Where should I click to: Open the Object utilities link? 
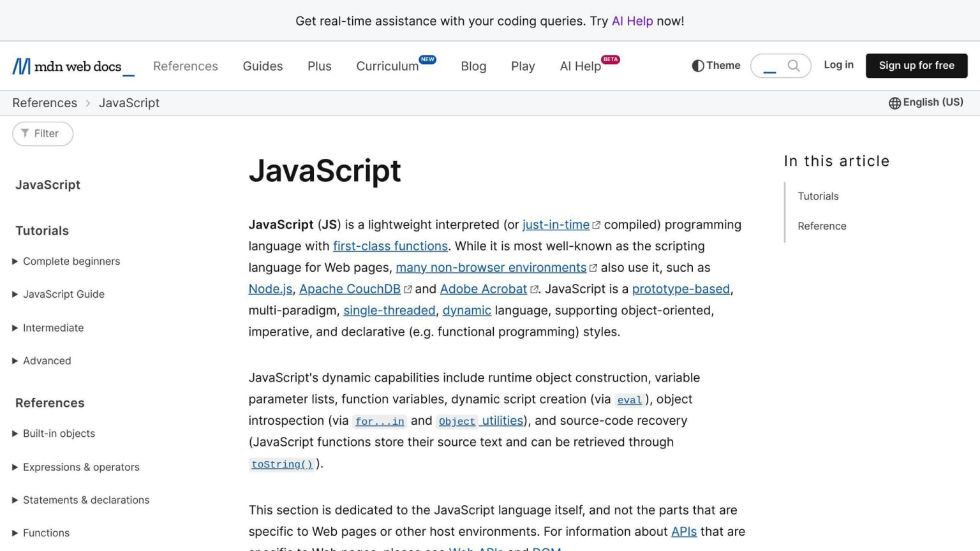click(480, 421)
